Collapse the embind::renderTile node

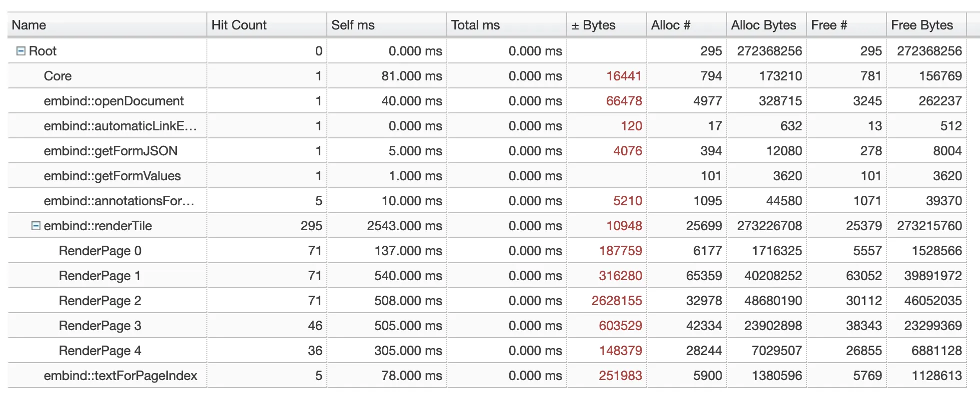[36, 226]
